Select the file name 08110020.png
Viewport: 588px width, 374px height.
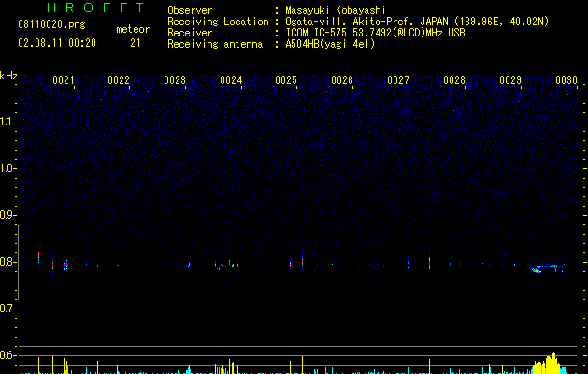[x=51, y=24]
